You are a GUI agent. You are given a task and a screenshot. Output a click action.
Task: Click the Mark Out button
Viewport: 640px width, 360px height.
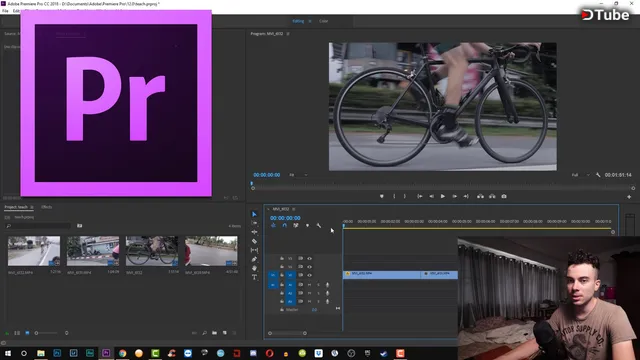pos(404,196)
